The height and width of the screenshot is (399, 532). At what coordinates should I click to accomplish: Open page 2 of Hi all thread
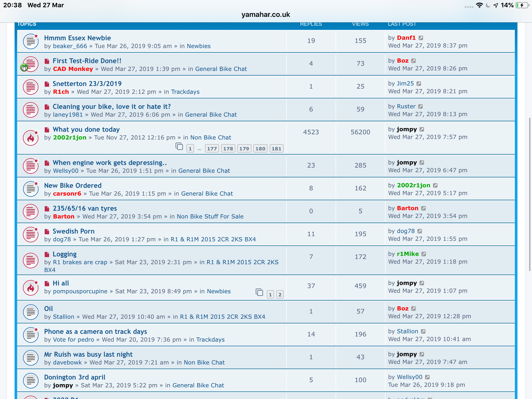(280, 295)
